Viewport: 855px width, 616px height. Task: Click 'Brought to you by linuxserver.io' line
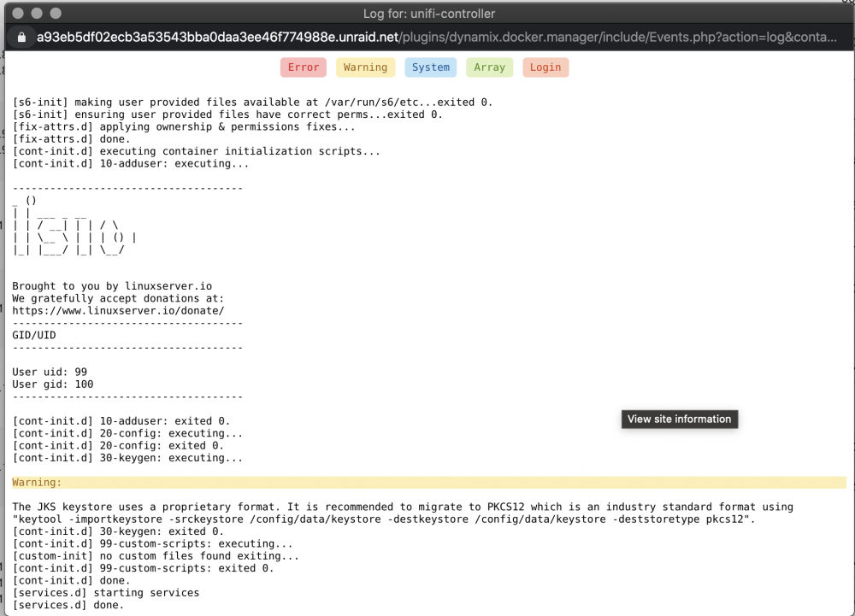112,286
